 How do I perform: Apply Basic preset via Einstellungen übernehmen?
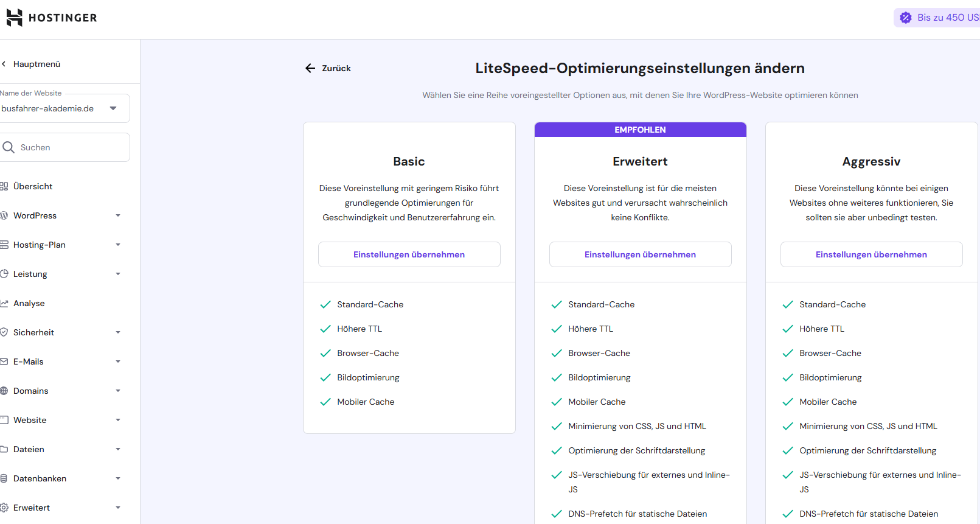[x=409, y=254]
